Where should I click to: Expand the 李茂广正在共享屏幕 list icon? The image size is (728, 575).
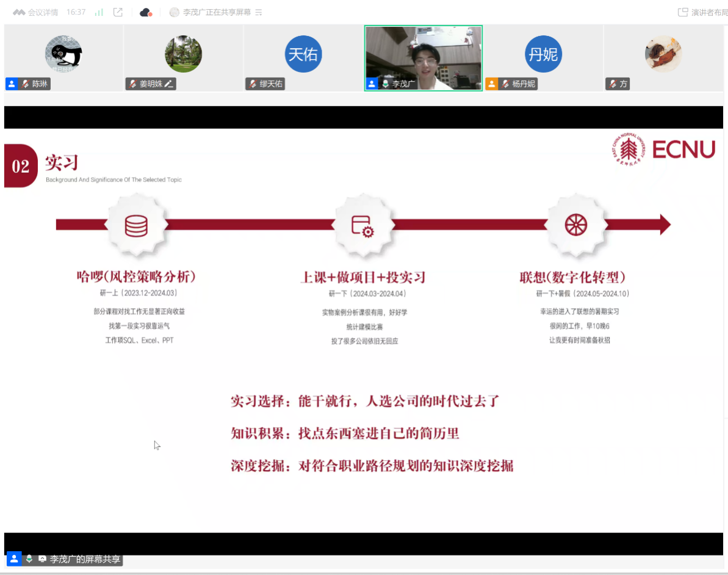(259, 12)
